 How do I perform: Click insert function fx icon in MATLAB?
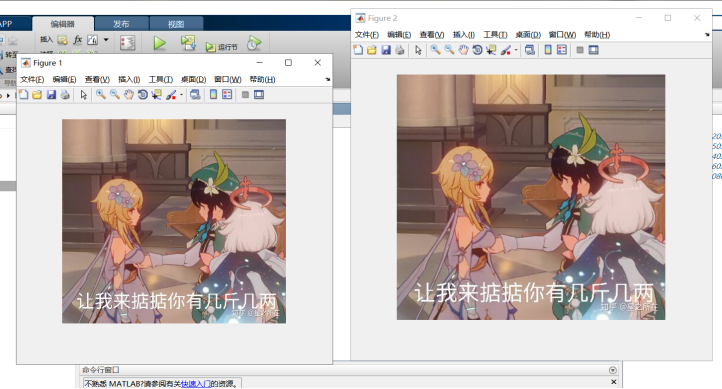(x=78, y=40)
